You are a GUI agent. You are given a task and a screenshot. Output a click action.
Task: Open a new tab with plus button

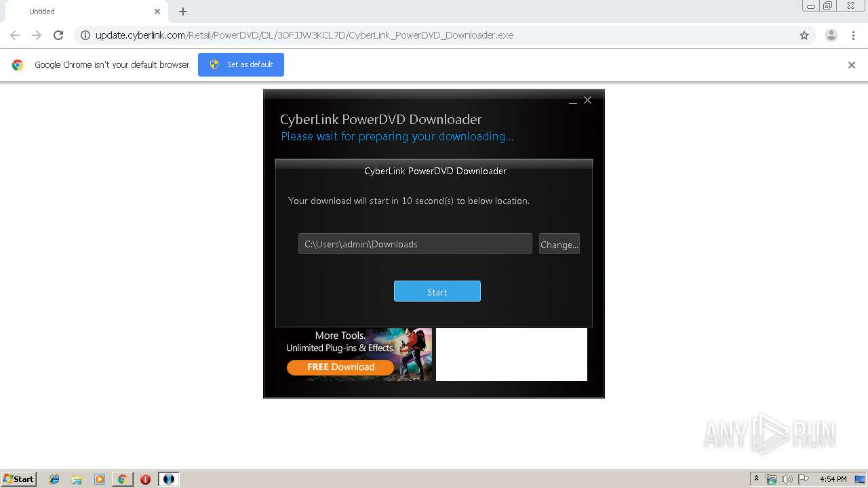click(x=183, y=12)
